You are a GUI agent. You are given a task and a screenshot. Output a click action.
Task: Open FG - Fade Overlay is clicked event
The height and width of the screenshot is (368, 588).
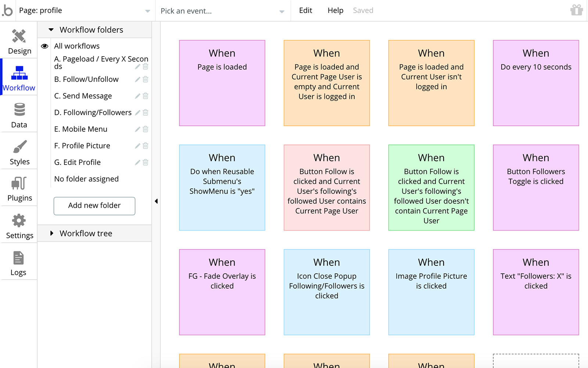[222, 292]
